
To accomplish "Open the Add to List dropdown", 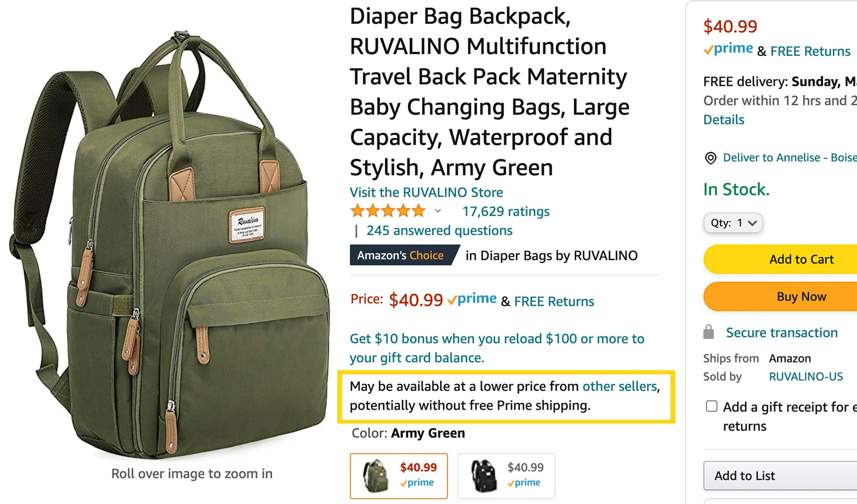I will (x=780, y=475).
